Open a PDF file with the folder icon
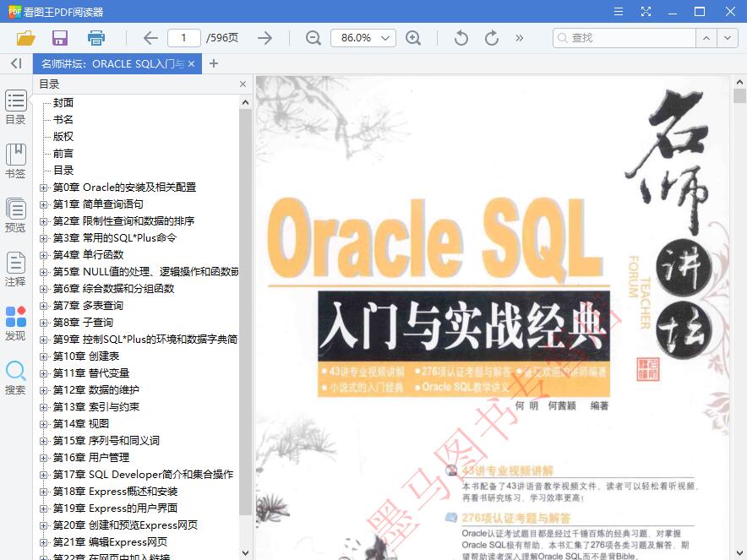747x560 pixels. pos(25,38)
